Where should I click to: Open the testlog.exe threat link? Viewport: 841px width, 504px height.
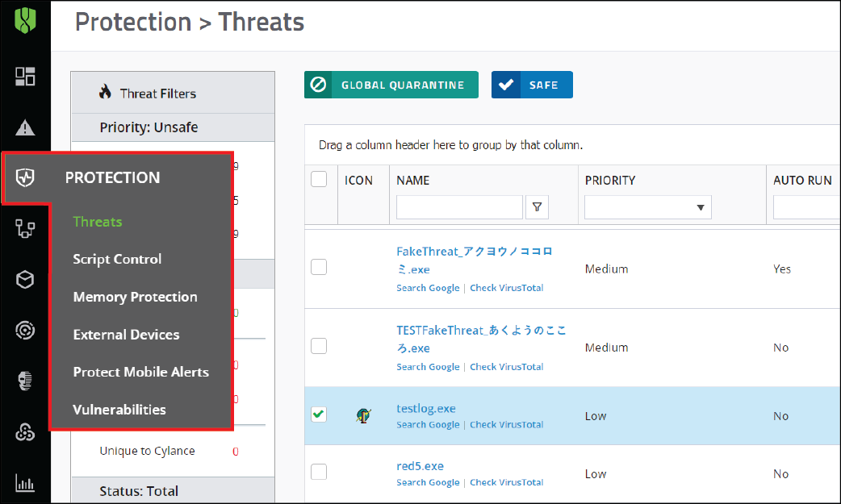click(x=426, y=408)
